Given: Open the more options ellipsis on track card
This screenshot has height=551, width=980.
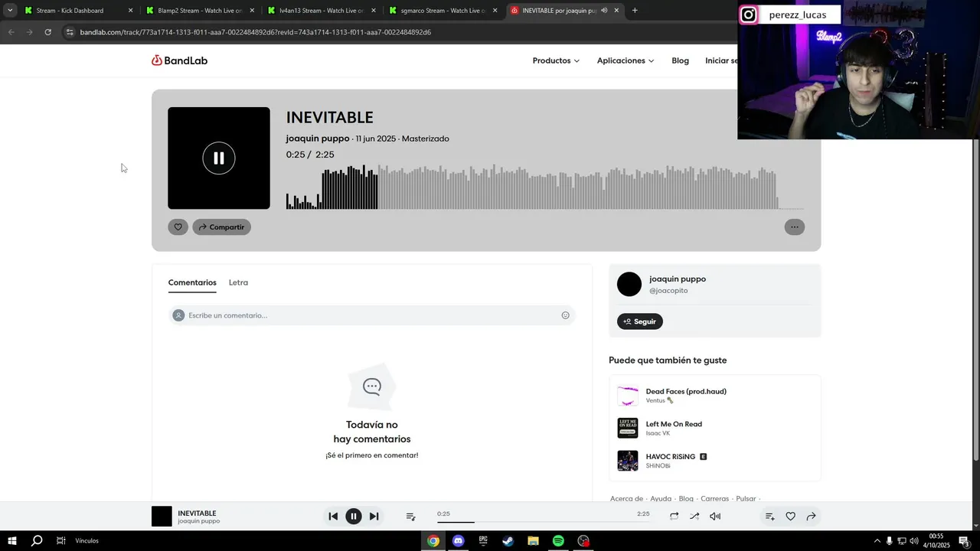Looking at the screenshot, I should (x=794, y=227).
